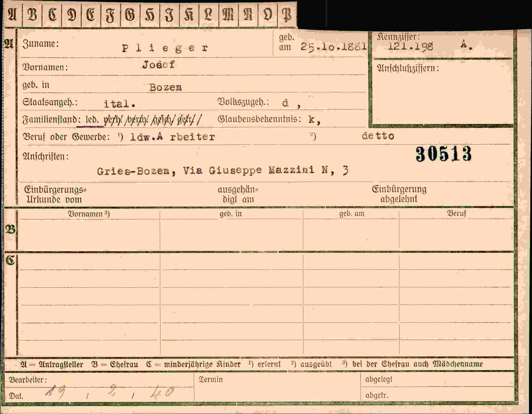Click the 'Anschriften:' label

tap(46, 156)
